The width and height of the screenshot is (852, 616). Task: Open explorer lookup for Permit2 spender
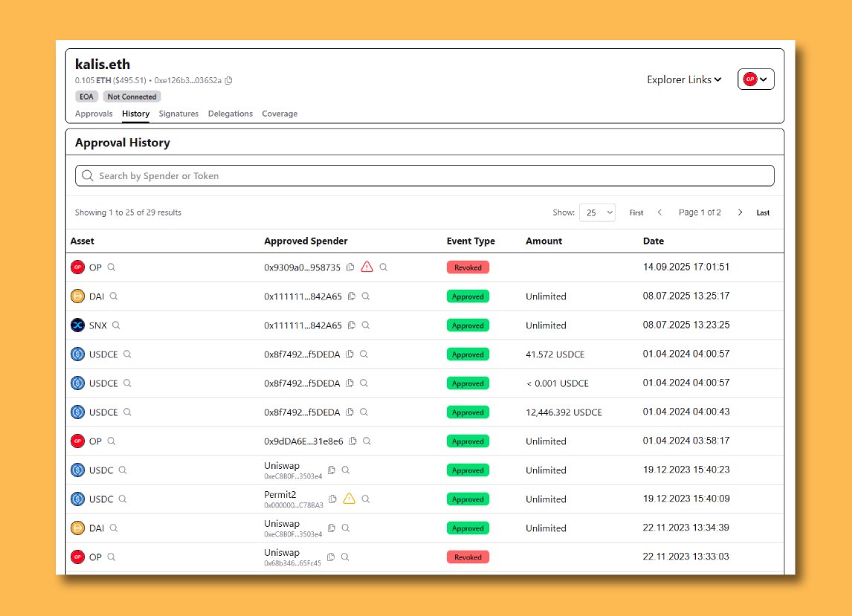coord(366,499)
